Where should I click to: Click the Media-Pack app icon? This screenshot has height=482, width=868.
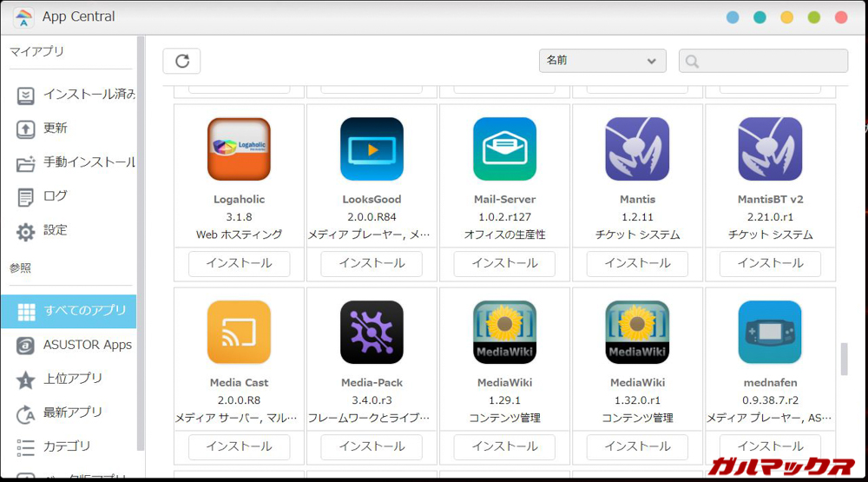pyautogui.click(x=372, y=332)
